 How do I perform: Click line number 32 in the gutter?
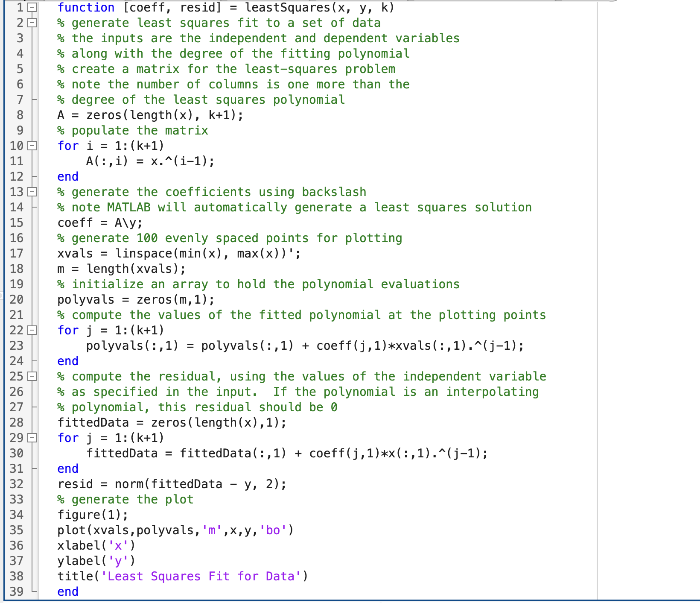pos(16,484)
